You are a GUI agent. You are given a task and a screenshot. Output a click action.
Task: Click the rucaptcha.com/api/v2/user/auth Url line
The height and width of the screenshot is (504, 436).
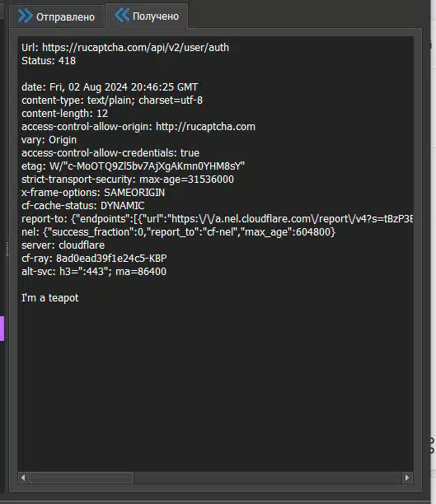[125, 48]
